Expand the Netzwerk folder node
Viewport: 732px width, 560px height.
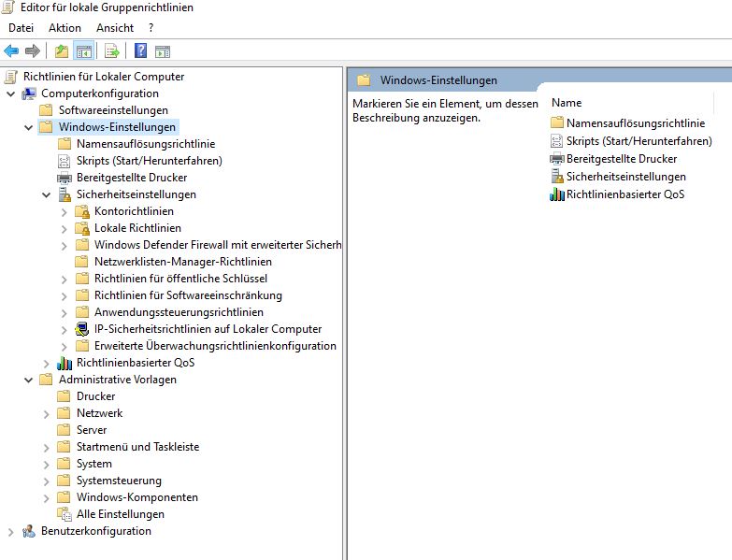[x=46, y=414]
